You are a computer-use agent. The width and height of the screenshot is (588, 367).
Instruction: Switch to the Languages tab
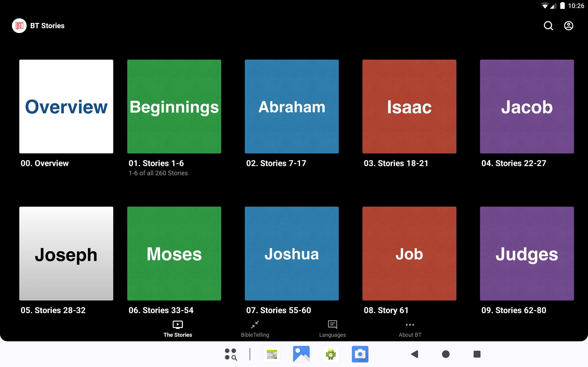click(332, 329)
